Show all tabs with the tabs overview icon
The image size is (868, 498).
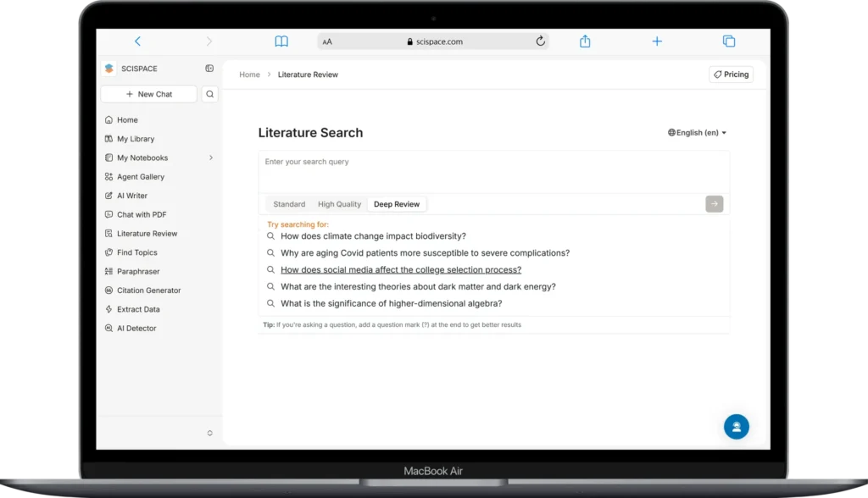pos(729,41)
